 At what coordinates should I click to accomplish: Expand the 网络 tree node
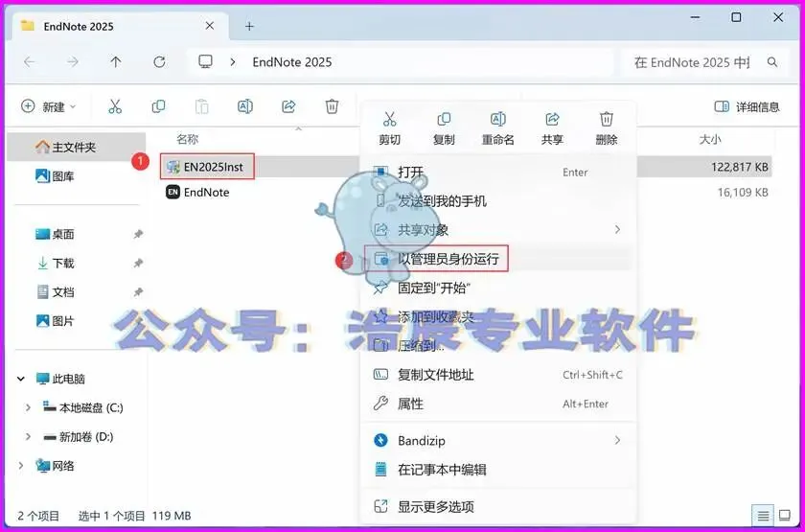tap(21, 466)
